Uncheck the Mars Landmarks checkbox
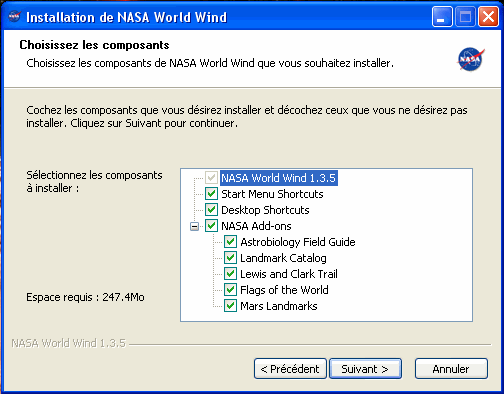The height and width of the screenshot is (394, 504). [230, 306]
